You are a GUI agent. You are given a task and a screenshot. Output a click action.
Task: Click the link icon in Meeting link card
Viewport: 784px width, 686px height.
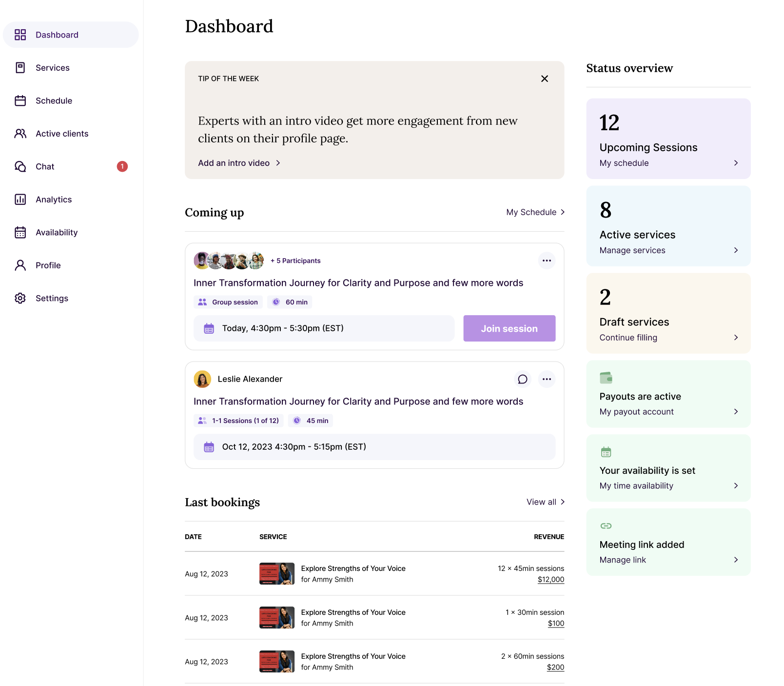click(x=606, y=525)
